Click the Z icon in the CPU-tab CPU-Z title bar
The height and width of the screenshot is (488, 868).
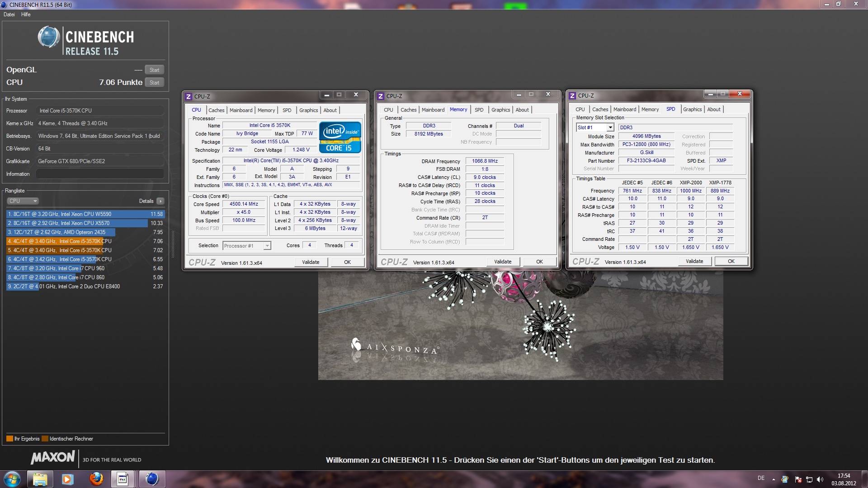point(189,96)
